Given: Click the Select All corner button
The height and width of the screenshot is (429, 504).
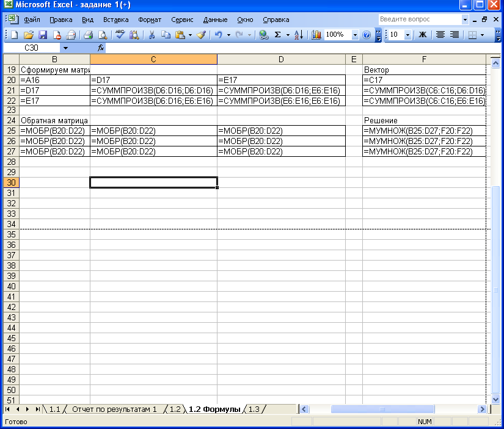Looking at the screenshot, I should (x=11, y=59).
